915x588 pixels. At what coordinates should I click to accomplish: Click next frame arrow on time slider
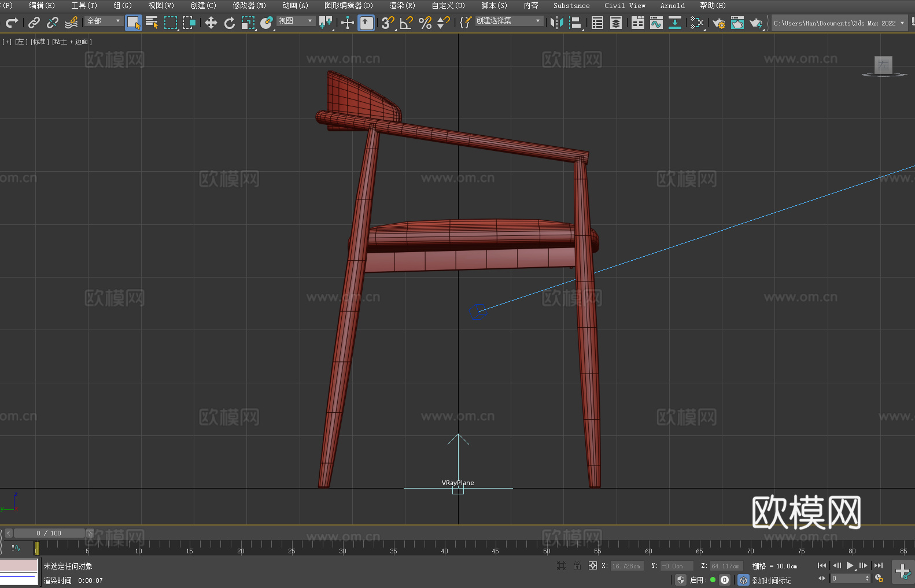tap(90, 533)
